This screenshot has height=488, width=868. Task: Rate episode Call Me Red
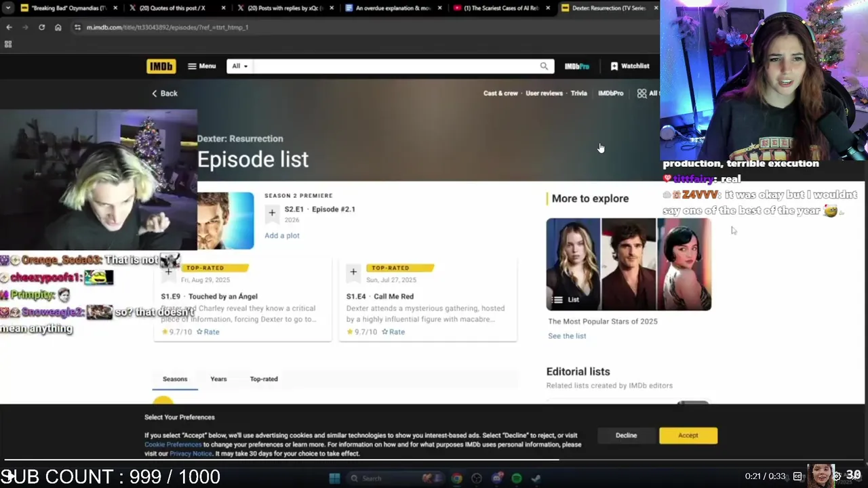click(x=393, y=332)
